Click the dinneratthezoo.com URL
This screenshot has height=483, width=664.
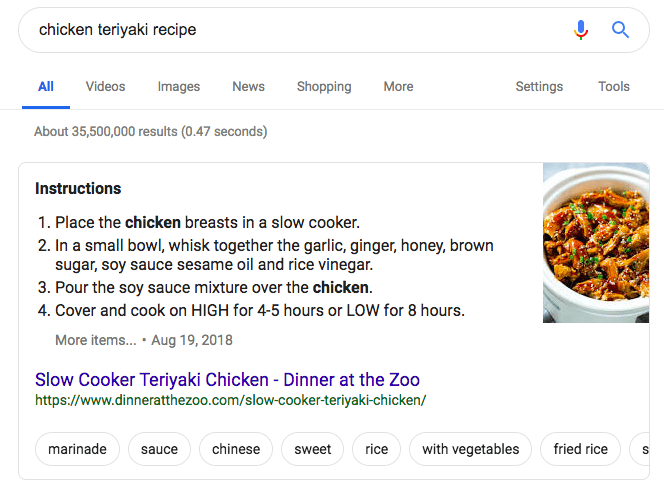[x=231, y=400]
